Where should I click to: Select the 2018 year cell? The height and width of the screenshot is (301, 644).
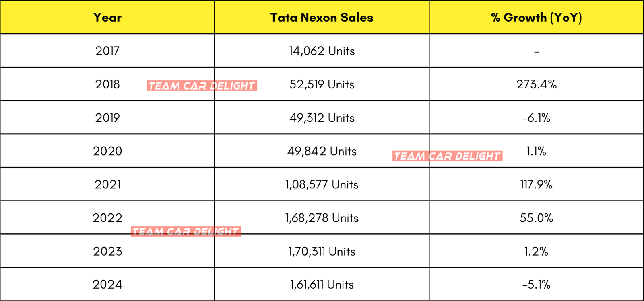click(x=107, y=84)
